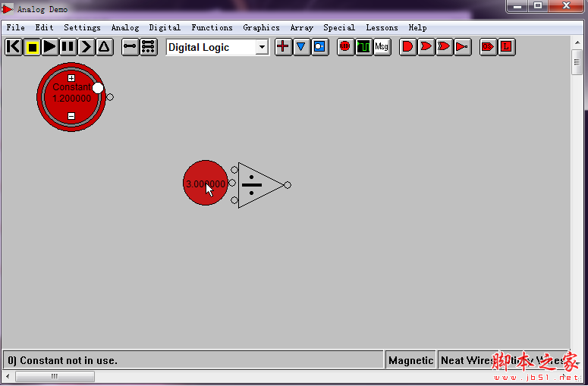Click the white knob handle on Constant dial
This screenshot has height=386, width=588.
click(x=98, y=88)
